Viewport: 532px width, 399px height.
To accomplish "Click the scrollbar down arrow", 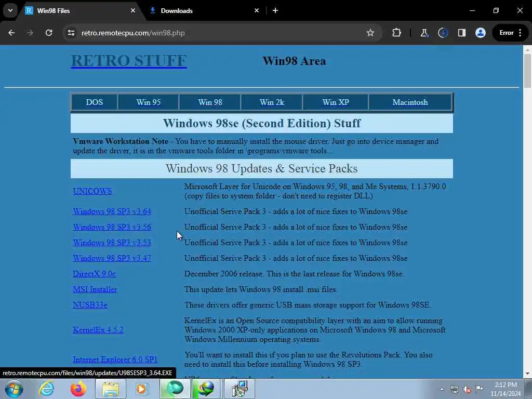I will tap(527, 374).
